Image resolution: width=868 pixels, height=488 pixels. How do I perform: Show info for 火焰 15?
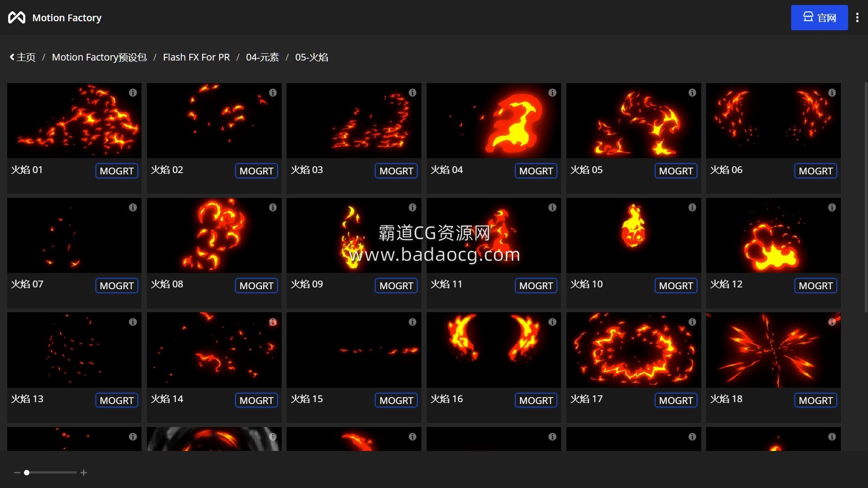412,322
